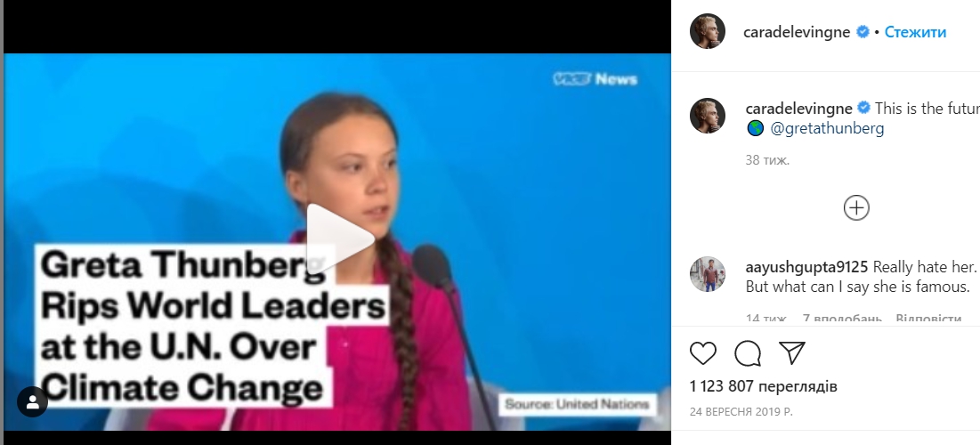Reply to comment via Відповісти

[x=928, y=319]
